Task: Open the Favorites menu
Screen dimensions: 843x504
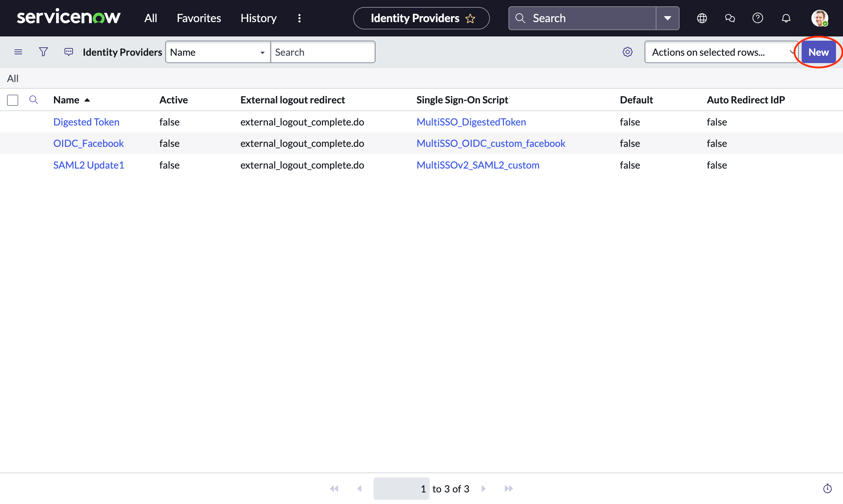Action: point(198,18)
